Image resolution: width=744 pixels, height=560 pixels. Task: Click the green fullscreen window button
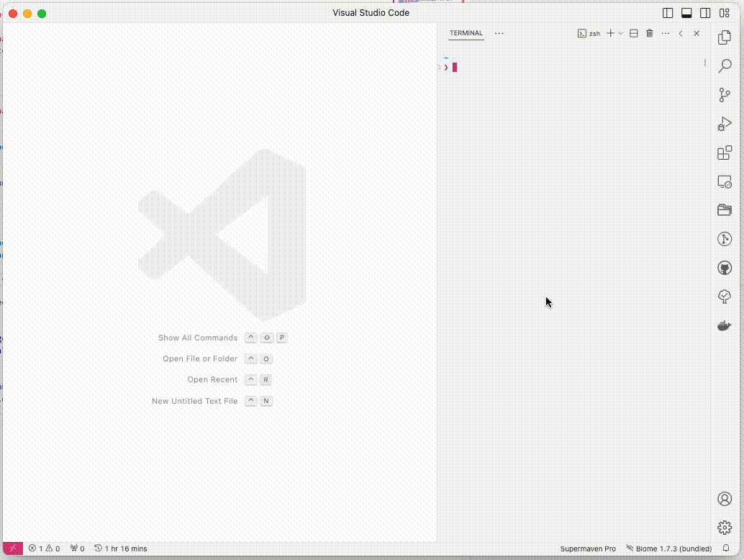(42, 14)
